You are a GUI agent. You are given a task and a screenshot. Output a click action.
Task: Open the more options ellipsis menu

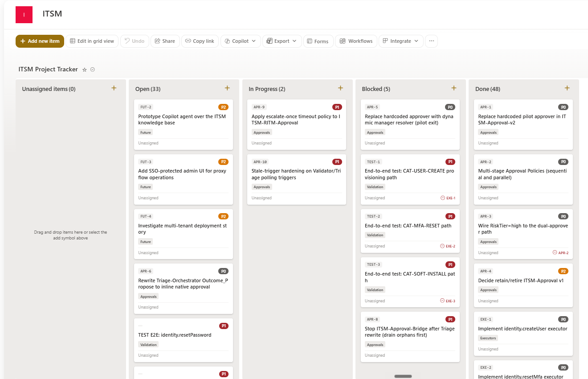(x=431, y=41)
